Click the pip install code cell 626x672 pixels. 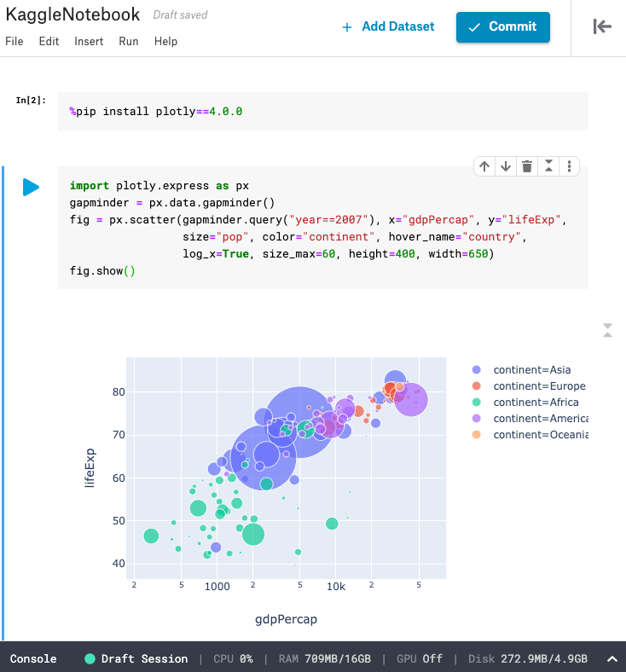point(323,112)
